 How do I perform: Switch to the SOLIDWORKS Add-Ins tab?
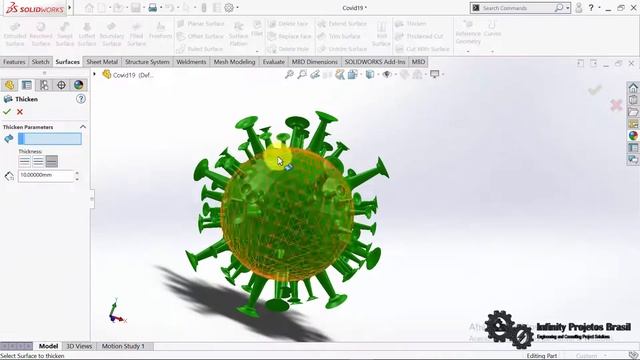pyautogui.click(x=375, y=62)
